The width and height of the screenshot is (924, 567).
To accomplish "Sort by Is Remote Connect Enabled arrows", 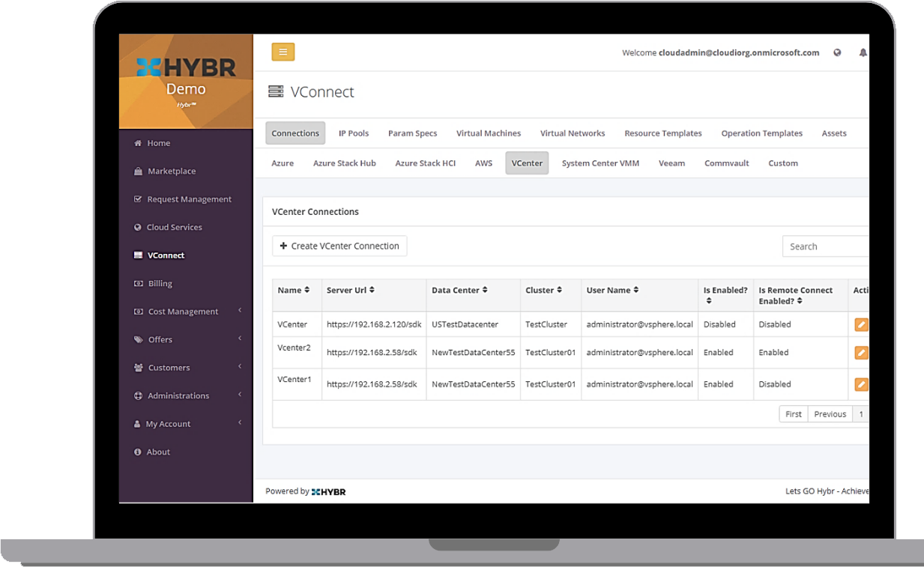I will (800, 301).
